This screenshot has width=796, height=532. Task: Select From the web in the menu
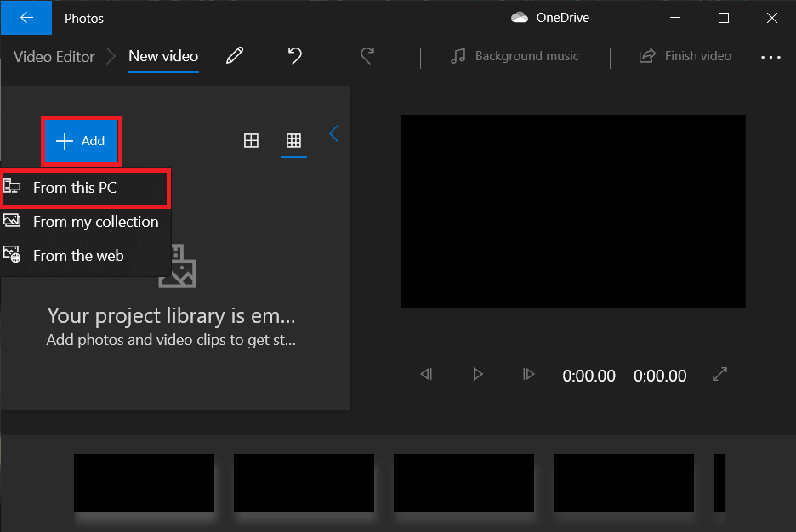point(78,255)
